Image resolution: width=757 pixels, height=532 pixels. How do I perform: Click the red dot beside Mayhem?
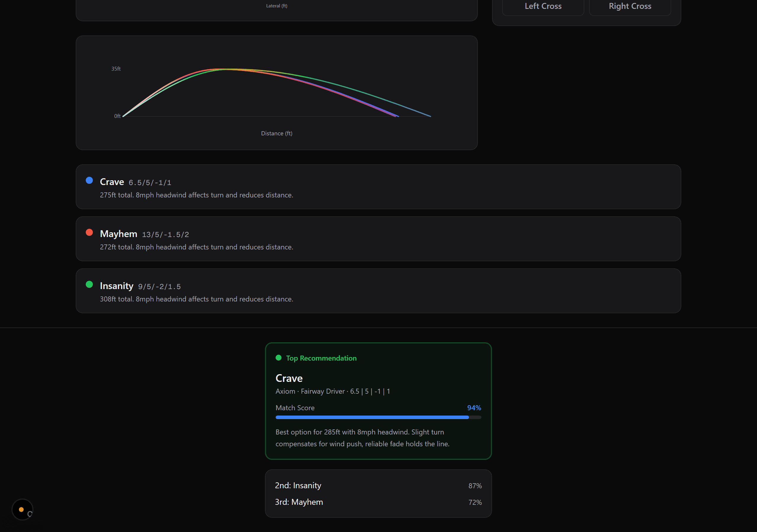click(x=89, y=232)
